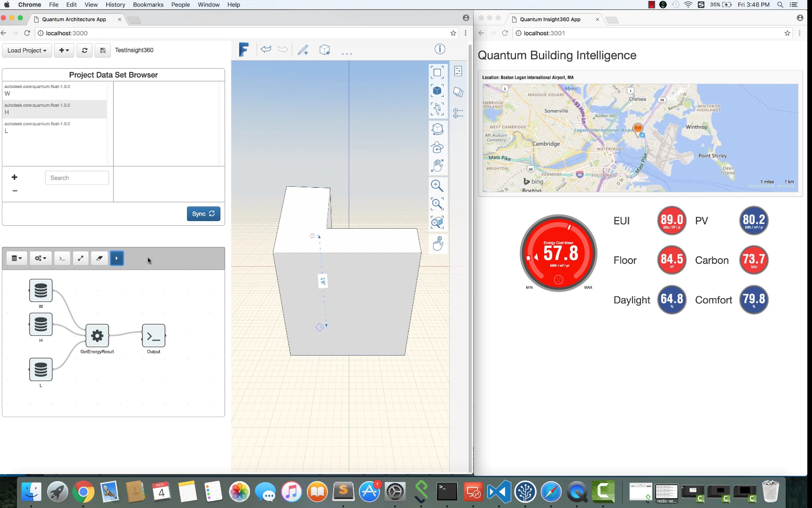Select the pan hand tool
Image resolution: width=812 pixels, height=508 pixels.
click(x=437, y=166)
